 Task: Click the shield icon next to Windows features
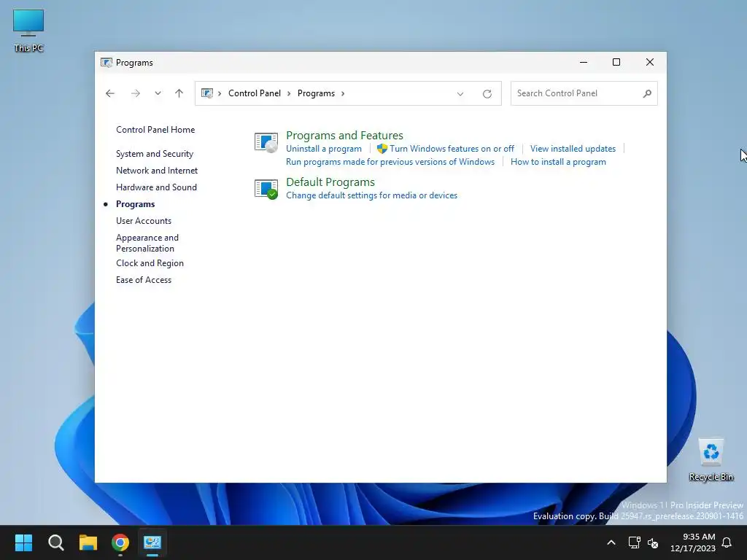click(382, 149)
